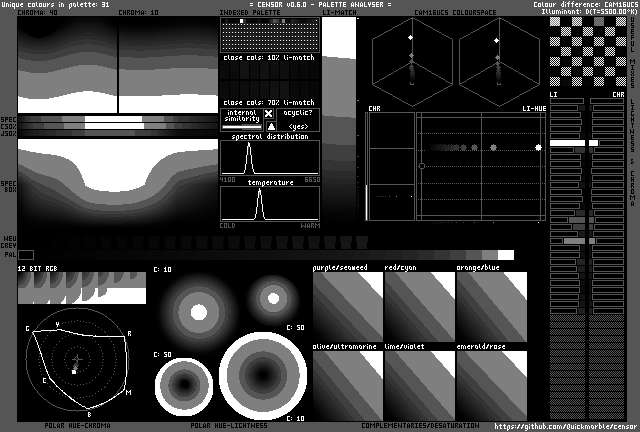Open the olive/ultramarine complementaries panel
The width and height of the screenshot is (640, 432).
(x=348, y=385)
